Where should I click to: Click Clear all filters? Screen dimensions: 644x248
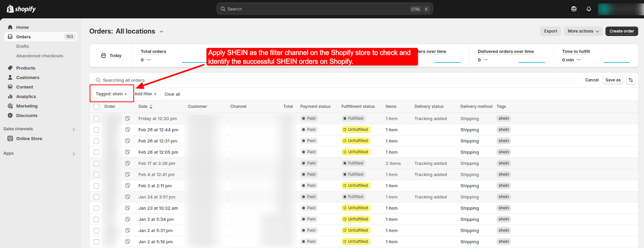172,94
